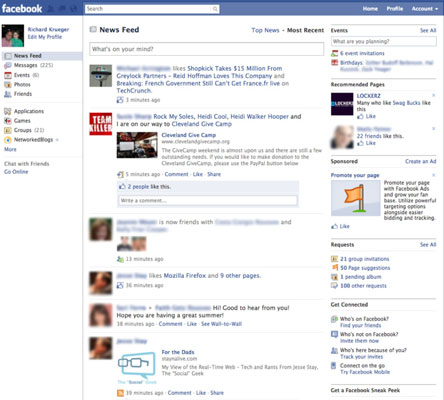Screen dimensions: 444x400
Task: Switch to Top News view
Action: coord(265,30)
